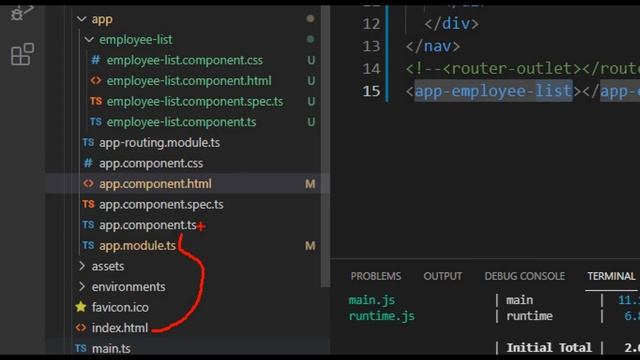Click the TS icon of main.ts

tap(81, 348)
